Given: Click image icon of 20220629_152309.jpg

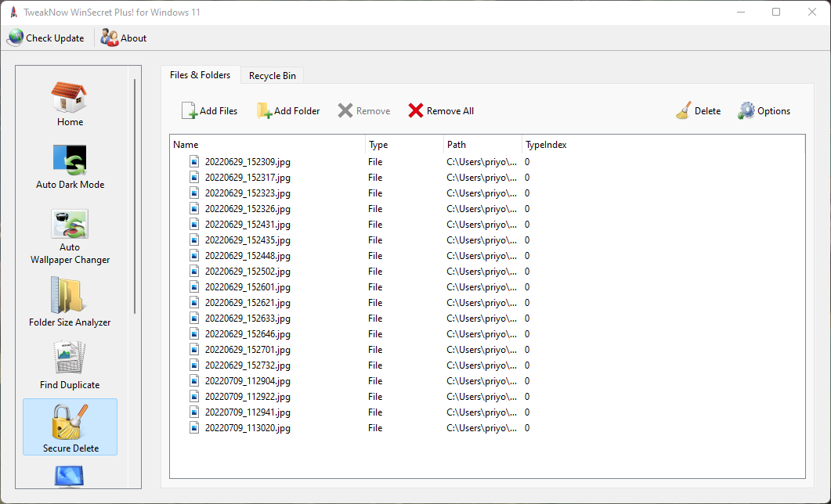Looking at the screenshot, I should 194,161.
